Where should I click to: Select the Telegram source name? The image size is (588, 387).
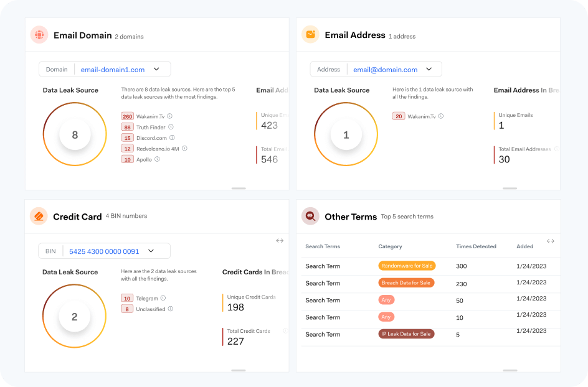coord(147,299)
